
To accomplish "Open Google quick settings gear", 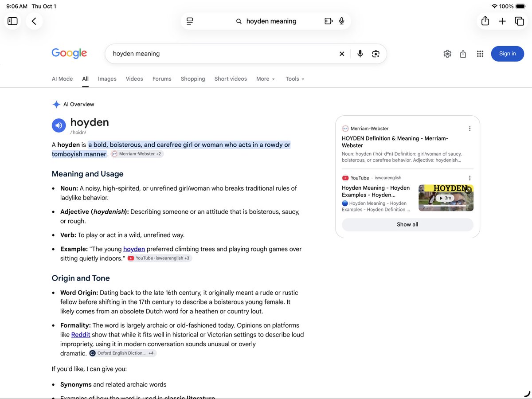I will coord(447,54).
